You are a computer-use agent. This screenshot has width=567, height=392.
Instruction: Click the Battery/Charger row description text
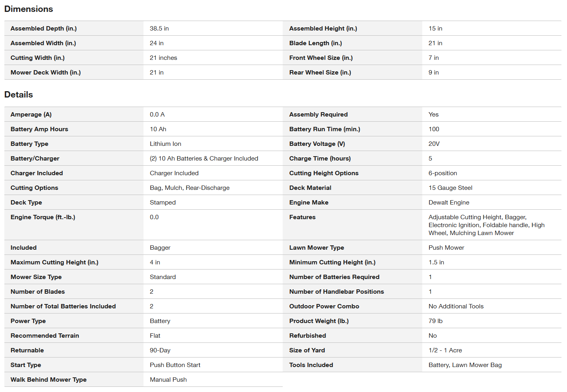(204, 159)
